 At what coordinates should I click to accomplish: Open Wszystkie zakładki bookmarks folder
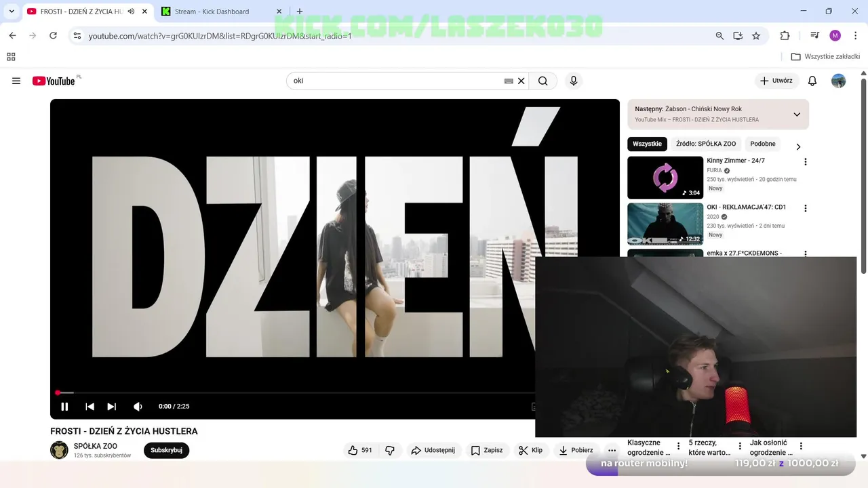click(825, 57)
